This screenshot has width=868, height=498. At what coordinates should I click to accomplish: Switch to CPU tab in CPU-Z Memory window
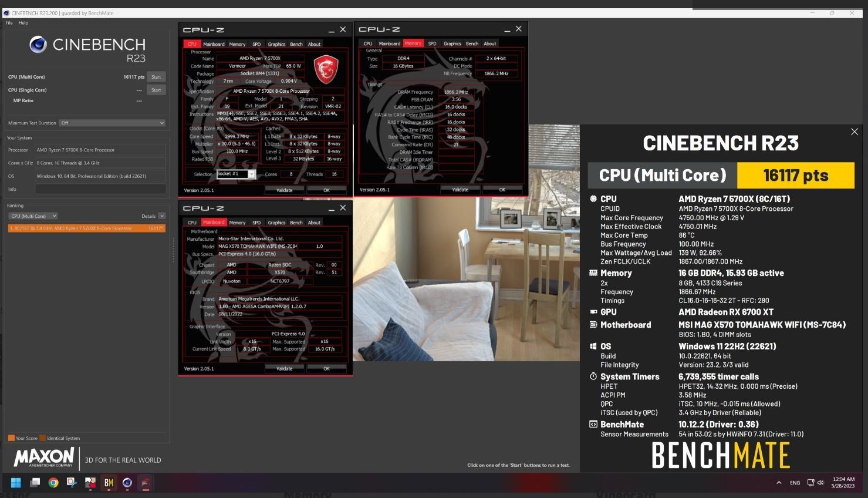(x=368, y=43)
